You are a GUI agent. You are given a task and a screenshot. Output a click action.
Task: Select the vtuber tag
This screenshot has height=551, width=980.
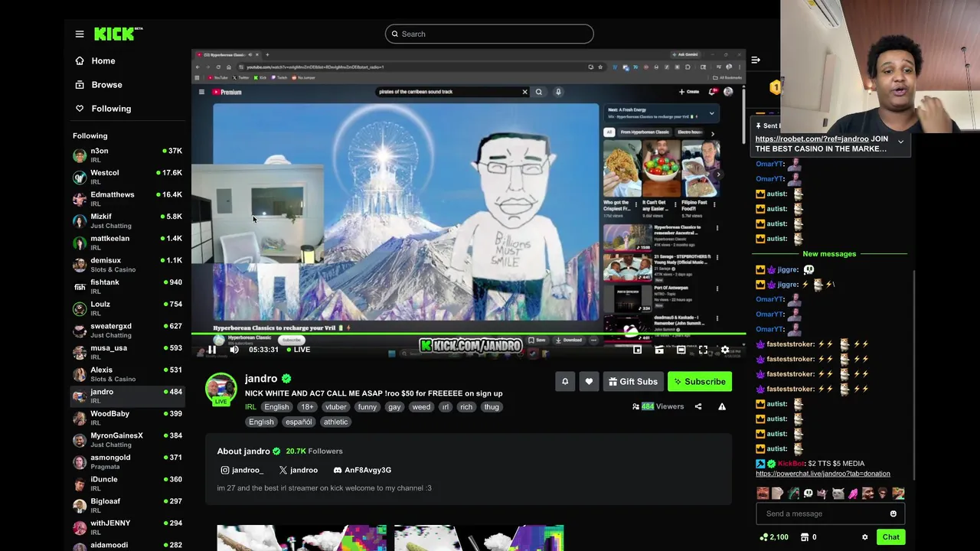(335, 407)
